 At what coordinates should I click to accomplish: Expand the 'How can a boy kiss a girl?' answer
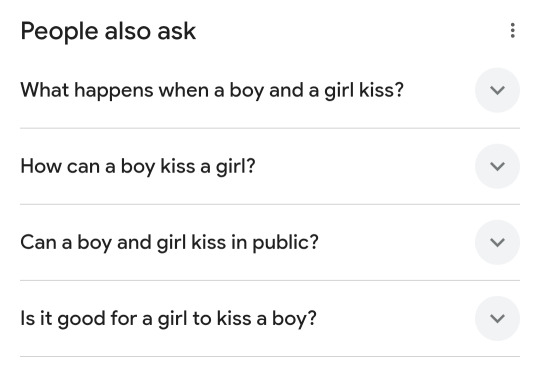click(270, 166)
